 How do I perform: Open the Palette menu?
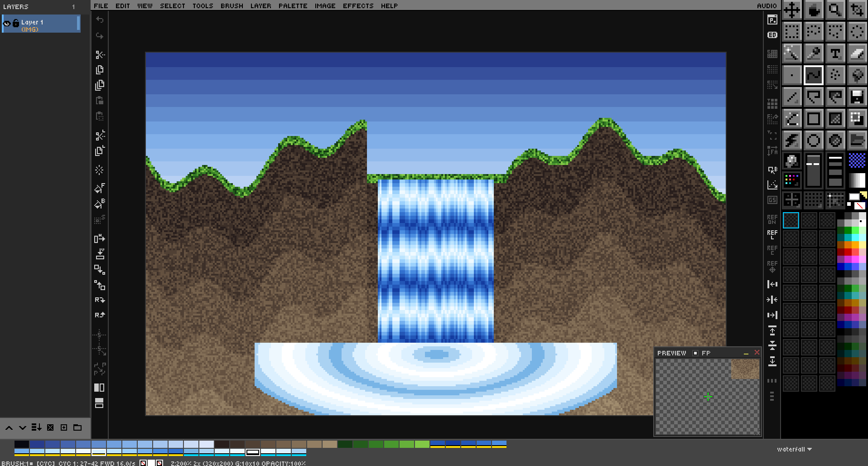(x=293, y=5)
